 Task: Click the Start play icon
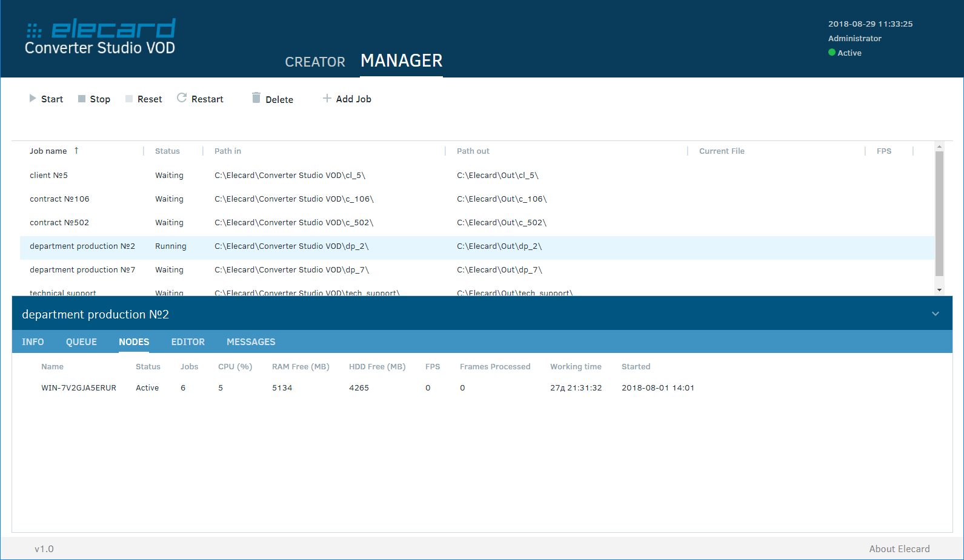pos(33,99)
